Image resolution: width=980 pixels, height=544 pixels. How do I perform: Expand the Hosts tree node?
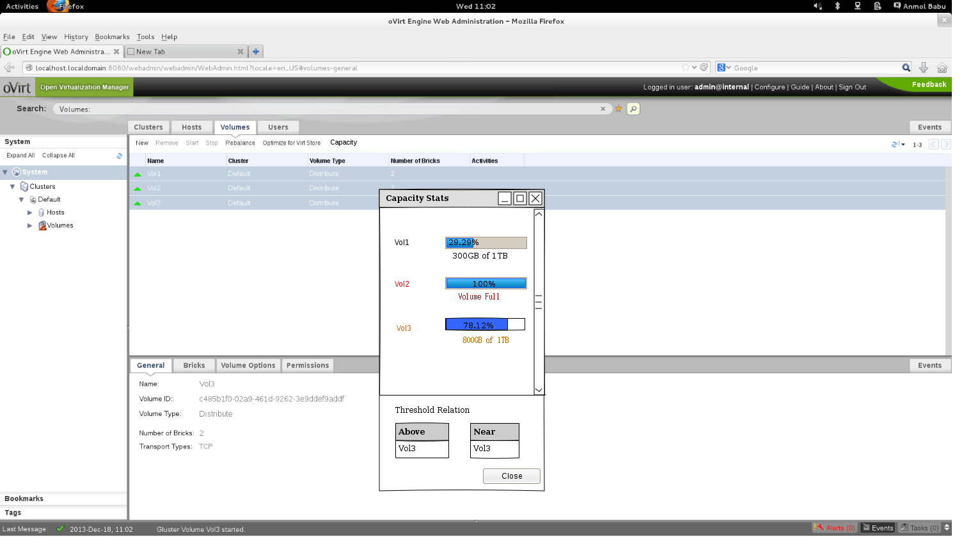tap(29, 212)
